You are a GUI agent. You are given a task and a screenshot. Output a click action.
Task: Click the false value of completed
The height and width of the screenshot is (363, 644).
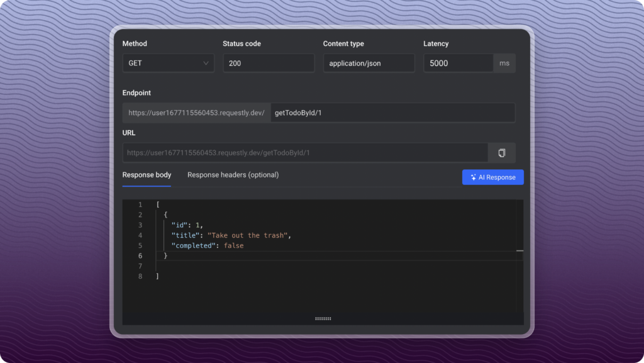pos(234,245)
